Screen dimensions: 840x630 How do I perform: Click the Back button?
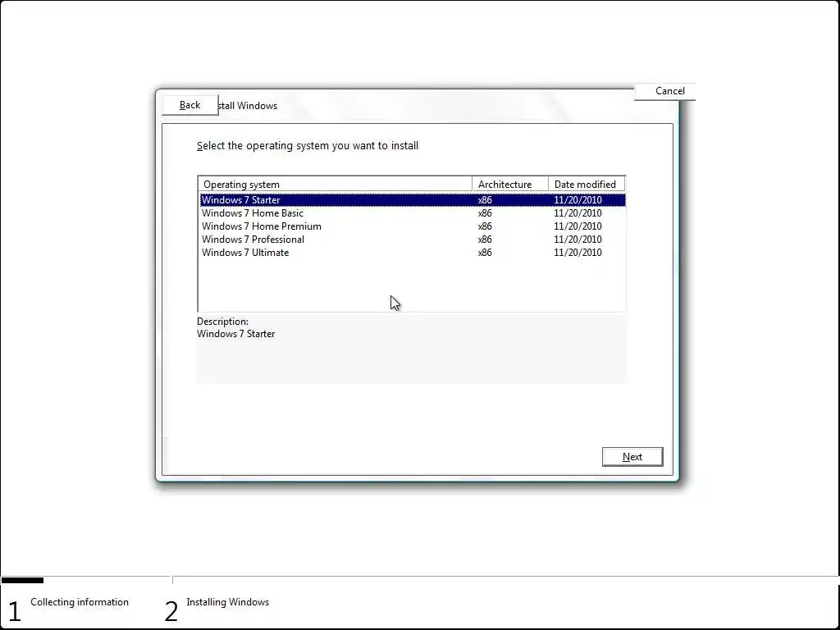tap(190, 105)
